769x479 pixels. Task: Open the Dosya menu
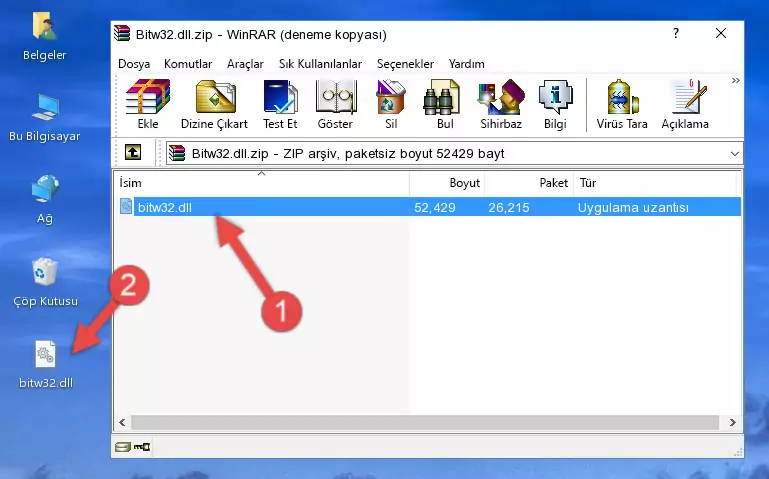[134, 64]
